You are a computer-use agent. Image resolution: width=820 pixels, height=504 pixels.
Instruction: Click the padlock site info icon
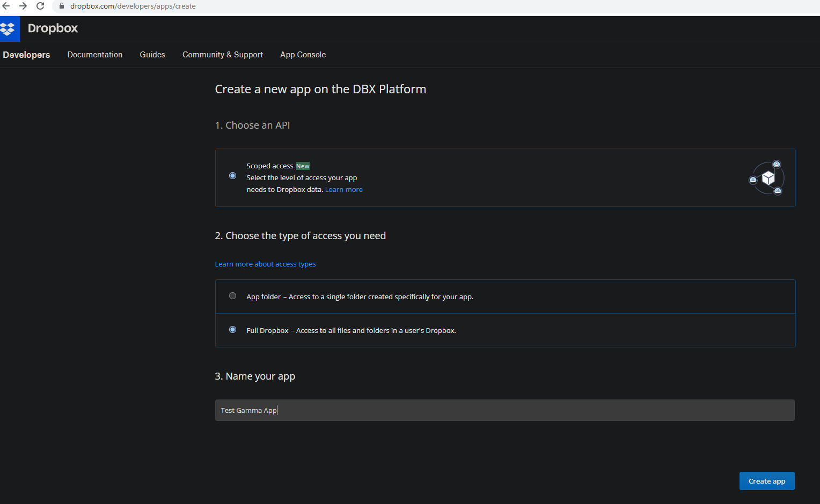click(62, 6)
